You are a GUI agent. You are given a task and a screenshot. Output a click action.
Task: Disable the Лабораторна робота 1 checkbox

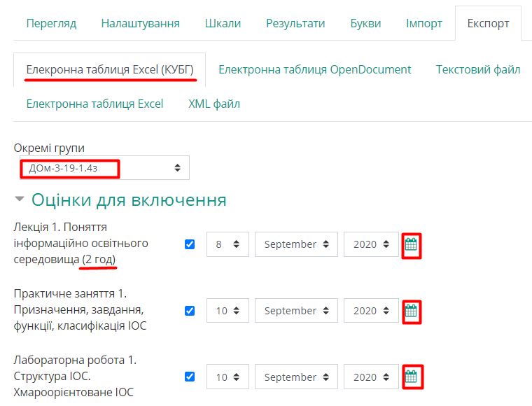click(190, 377)
